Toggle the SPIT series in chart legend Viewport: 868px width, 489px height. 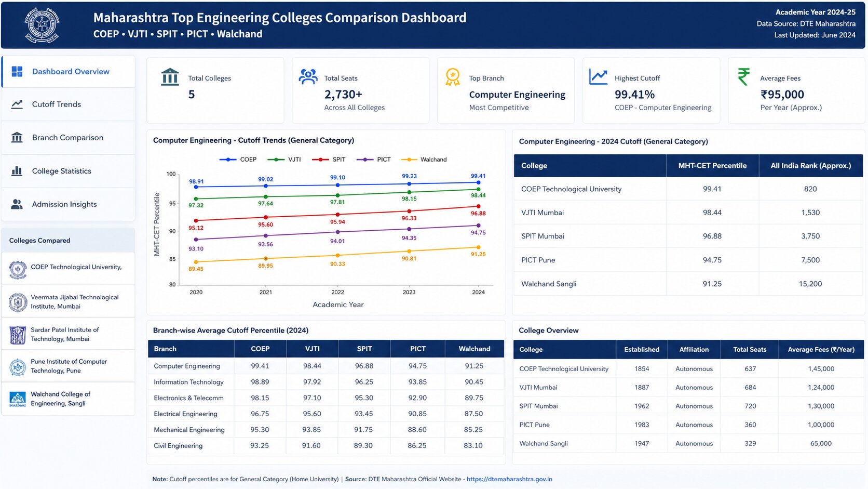(329, 160)
